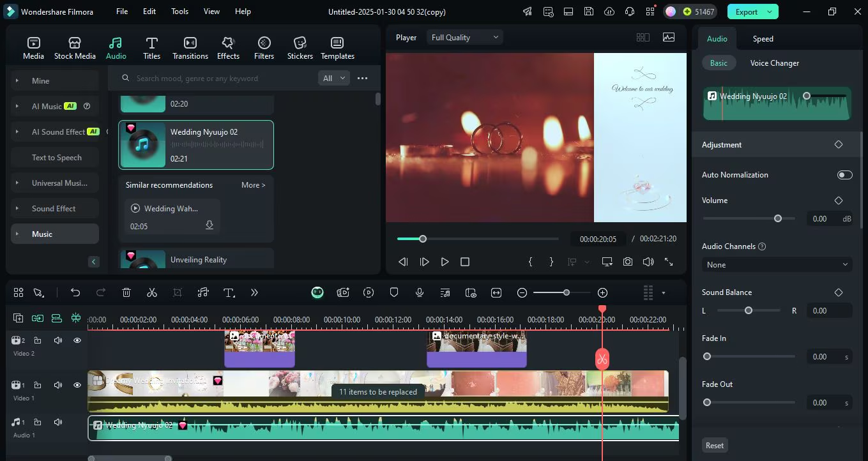Open the Transitions panel
The width and height of the screenshot is (868, 461).
(190, 48)
